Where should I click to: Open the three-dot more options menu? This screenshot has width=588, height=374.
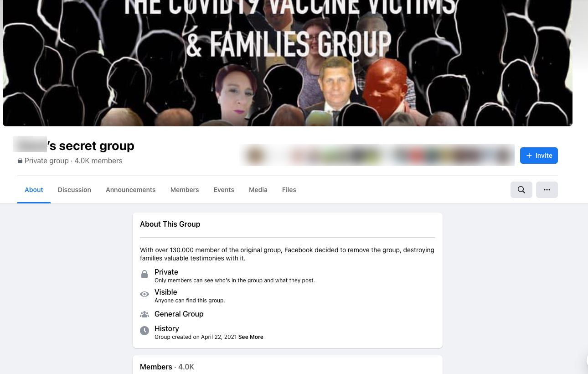547,190
